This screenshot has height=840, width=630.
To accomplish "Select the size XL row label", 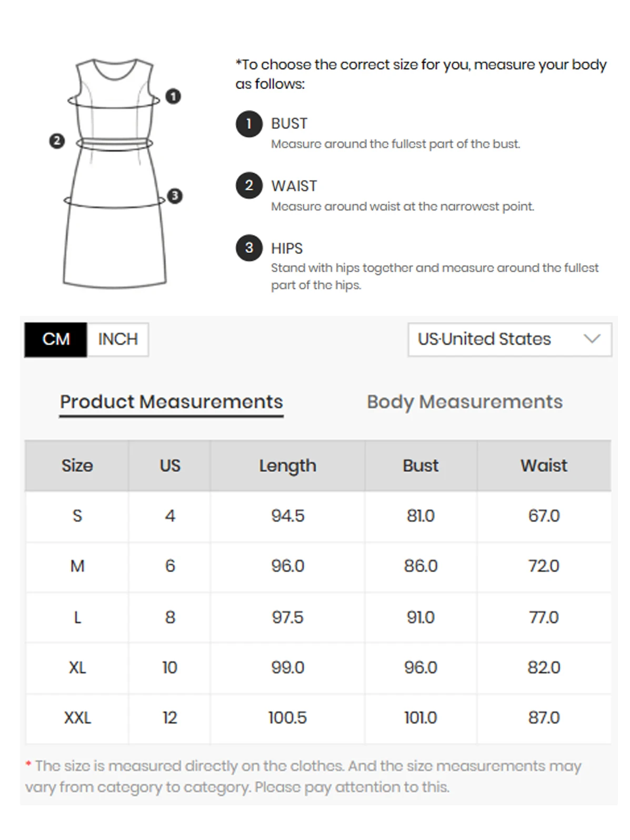I will [x=77, y=668].
